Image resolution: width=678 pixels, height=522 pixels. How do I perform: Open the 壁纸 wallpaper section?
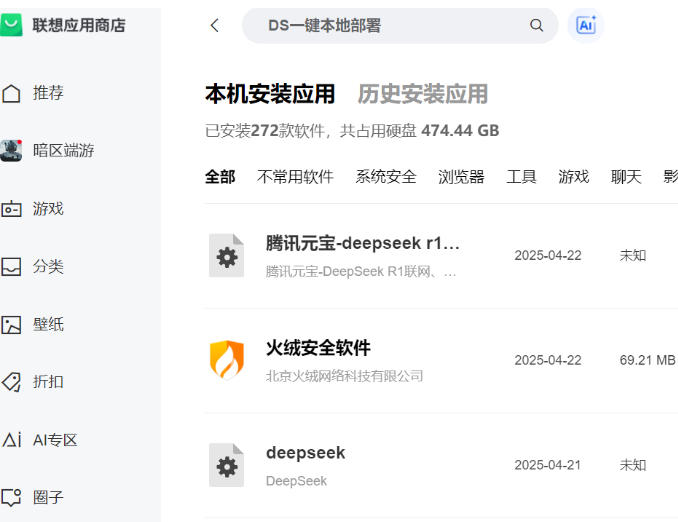tap(48, 325)
